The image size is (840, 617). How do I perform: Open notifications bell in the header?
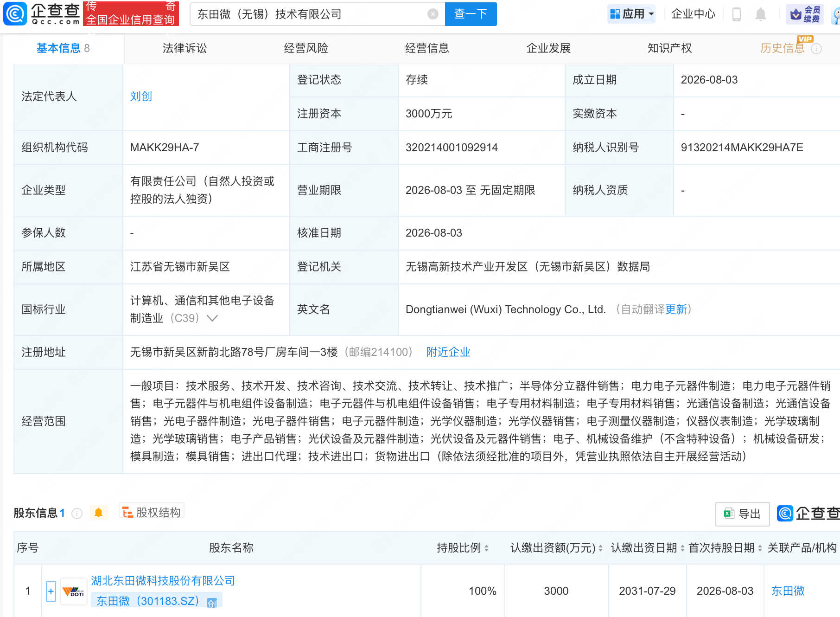pyautogui.click(x=760, y=14)
